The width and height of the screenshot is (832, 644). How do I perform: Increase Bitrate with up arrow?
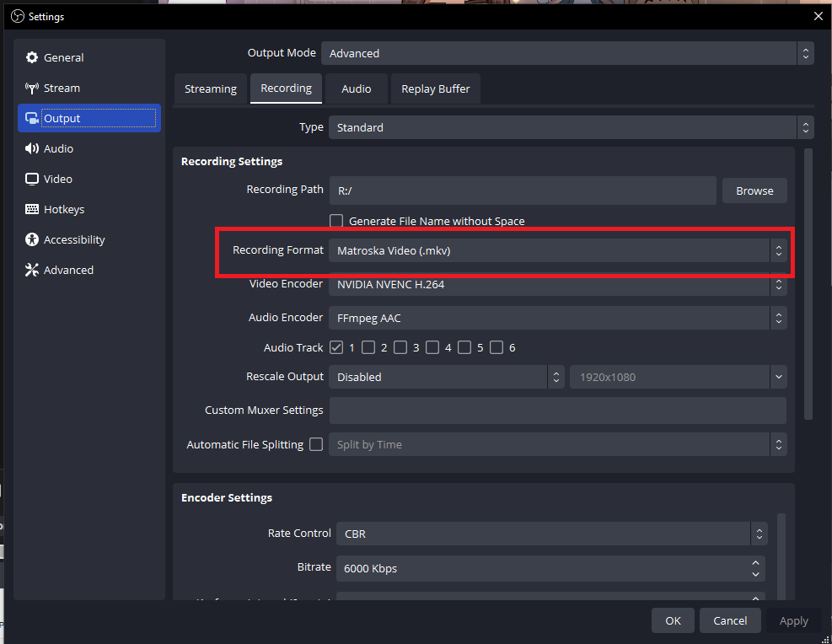[755, 562]
